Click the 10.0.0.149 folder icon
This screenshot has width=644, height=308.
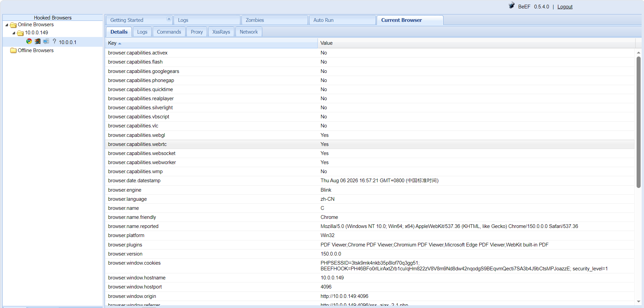click(x=21, y=33)
